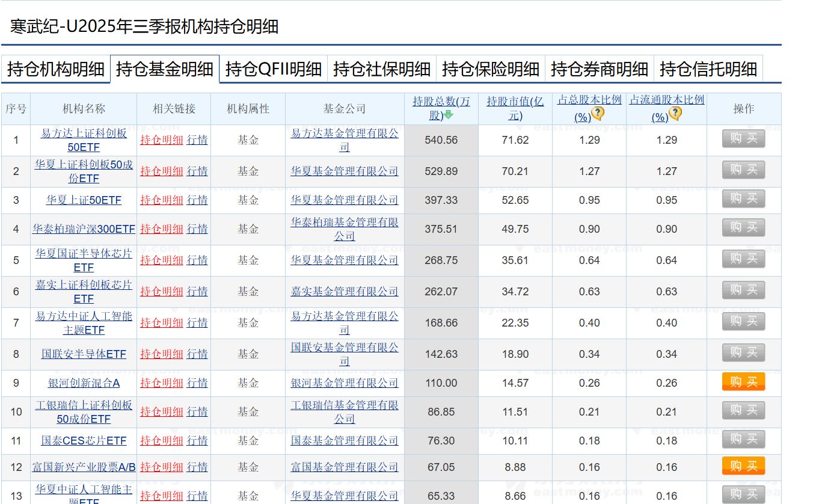
Task: Click 购买 for 华泰柏瑞沪深300ETF
Action: tap(744, 228)
